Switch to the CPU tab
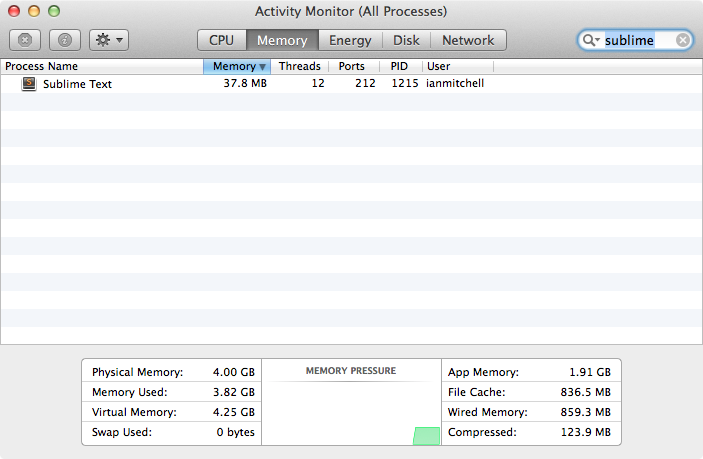 pyautogui.click(x=221, y=40)
